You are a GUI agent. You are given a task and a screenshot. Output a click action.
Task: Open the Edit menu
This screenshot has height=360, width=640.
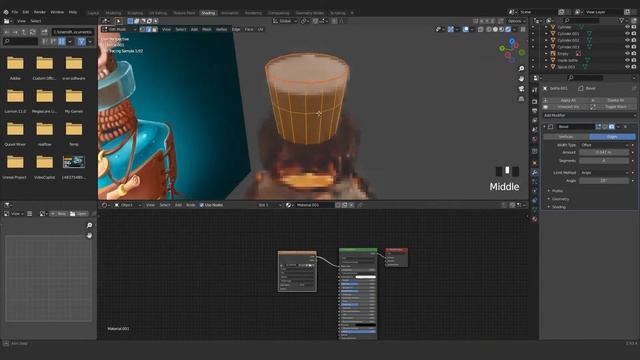click(x=26, y=12)
